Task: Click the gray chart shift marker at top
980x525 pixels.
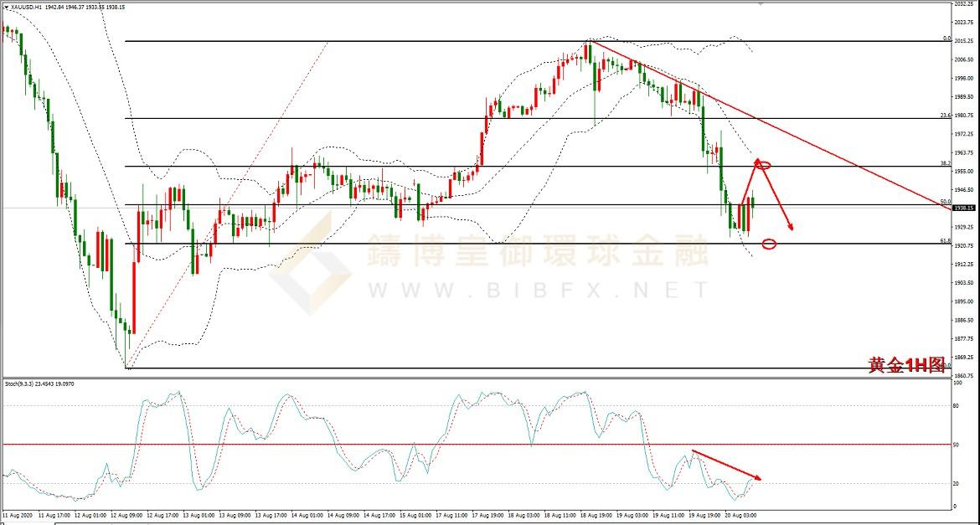Action: tap(761, 5)
